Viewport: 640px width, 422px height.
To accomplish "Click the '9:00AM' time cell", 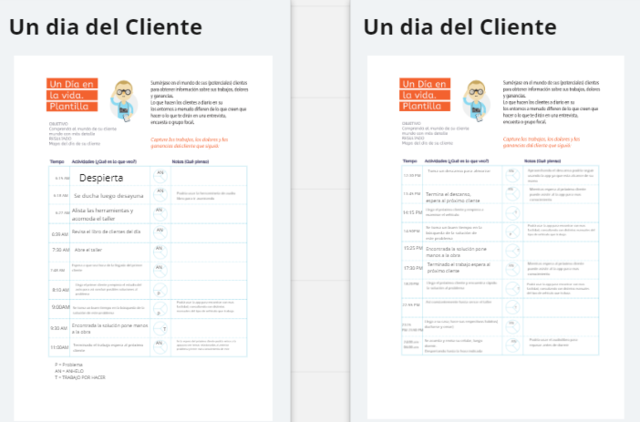I will pos(60,307).
